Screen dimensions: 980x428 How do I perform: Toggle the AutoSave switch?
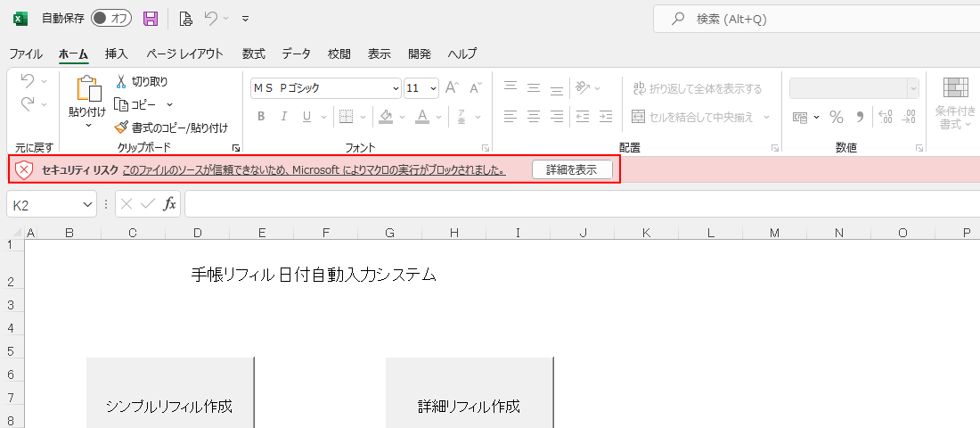[111, 19]
